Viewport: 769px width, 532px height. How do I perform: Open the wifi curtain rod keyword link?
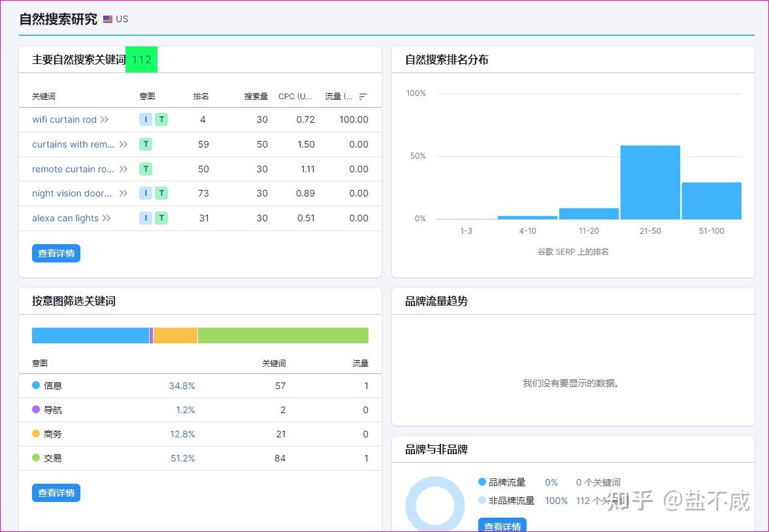[x=64, y=119]
